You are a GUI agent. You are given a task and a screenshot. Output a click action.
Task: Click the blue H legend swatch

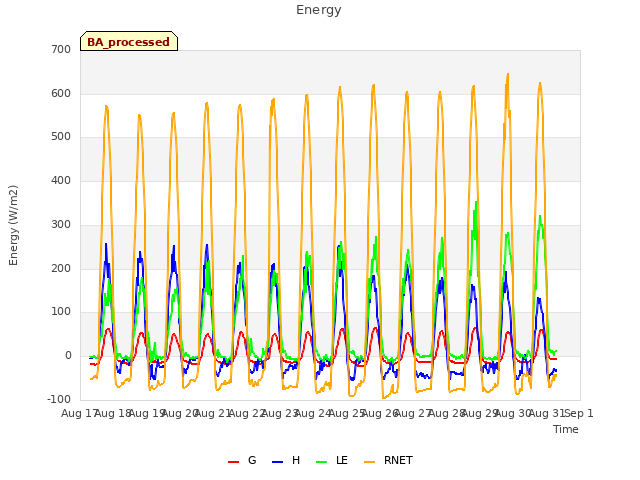point(277,462)
